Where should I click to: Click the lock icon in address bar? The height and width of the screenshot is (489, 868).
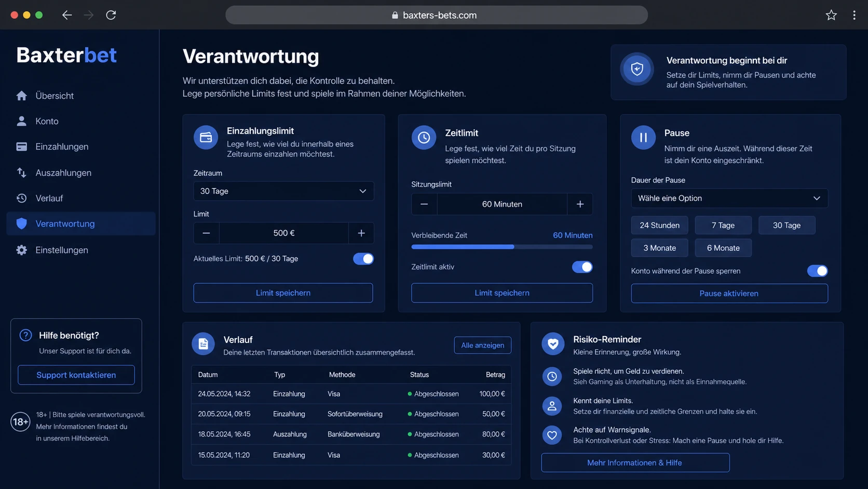coord(395,15)
